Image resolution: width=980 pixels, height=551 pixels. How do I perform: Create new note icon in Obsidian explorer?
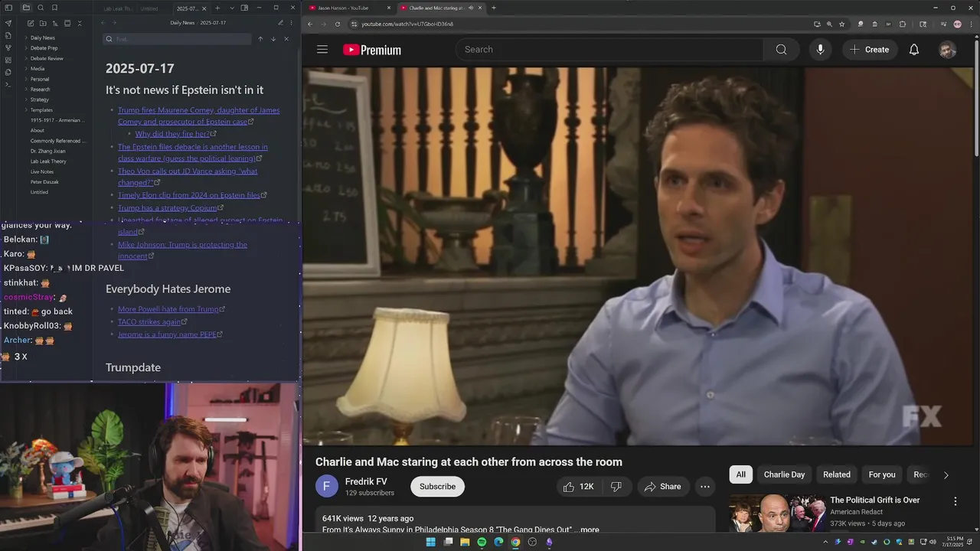coord(31,23)
